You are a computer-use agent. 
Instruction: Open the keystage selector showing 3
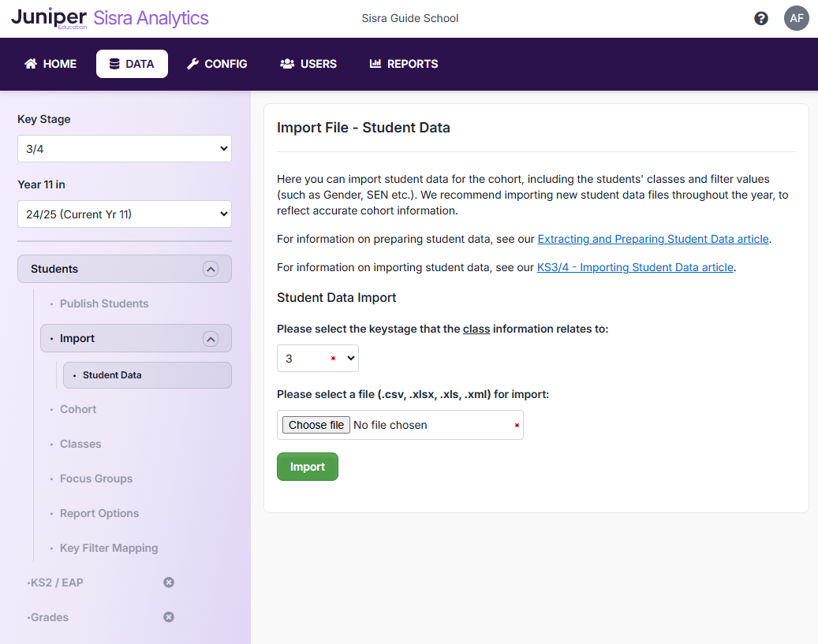coord(317,358)
